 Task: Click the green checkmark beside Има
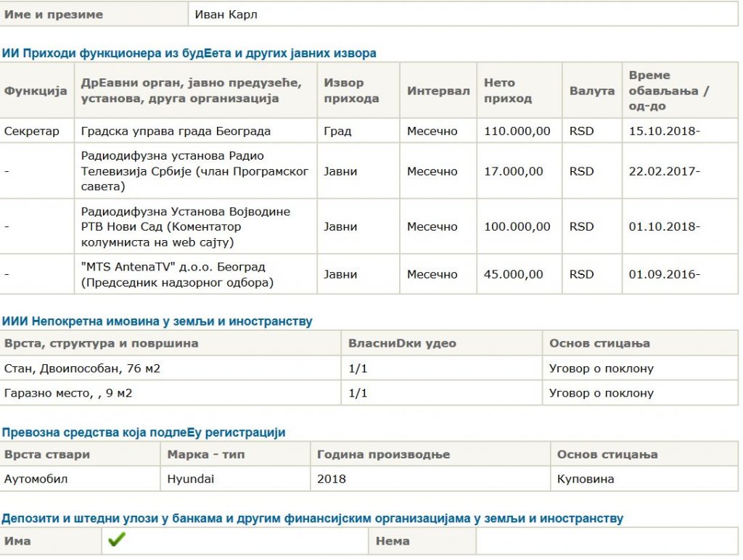116,540
